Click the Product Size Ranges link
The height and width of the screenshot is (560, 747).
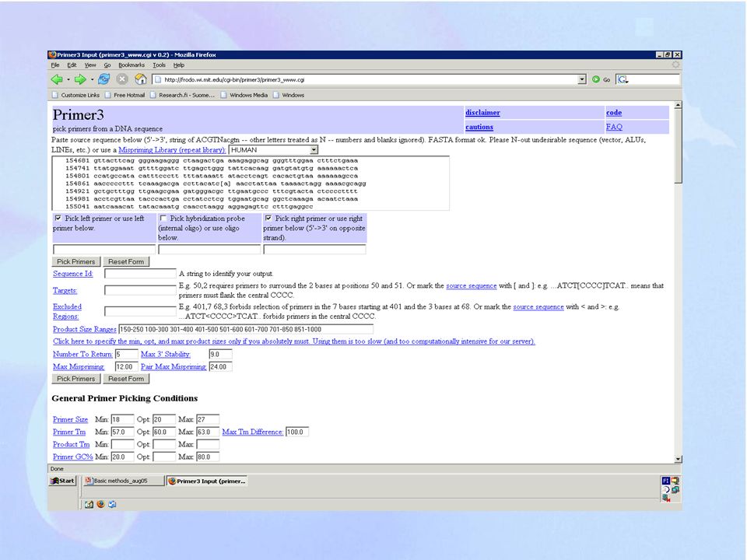(84, 330)
